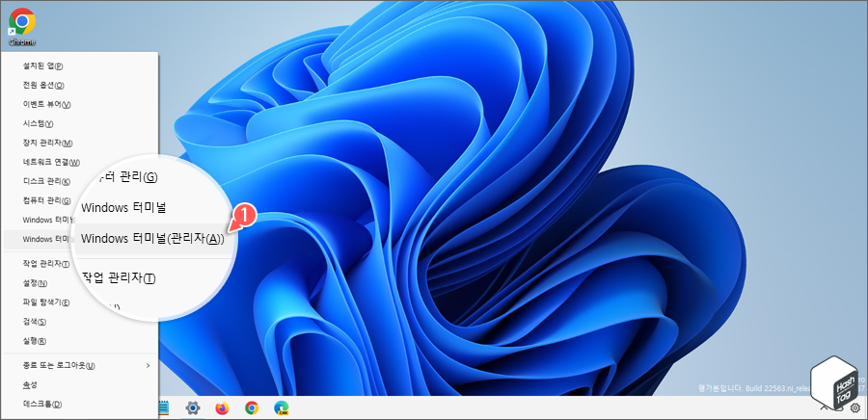Open Edge Canary from the taskbar
Viewport: 868px width, 420px height.
coord(282,408)
